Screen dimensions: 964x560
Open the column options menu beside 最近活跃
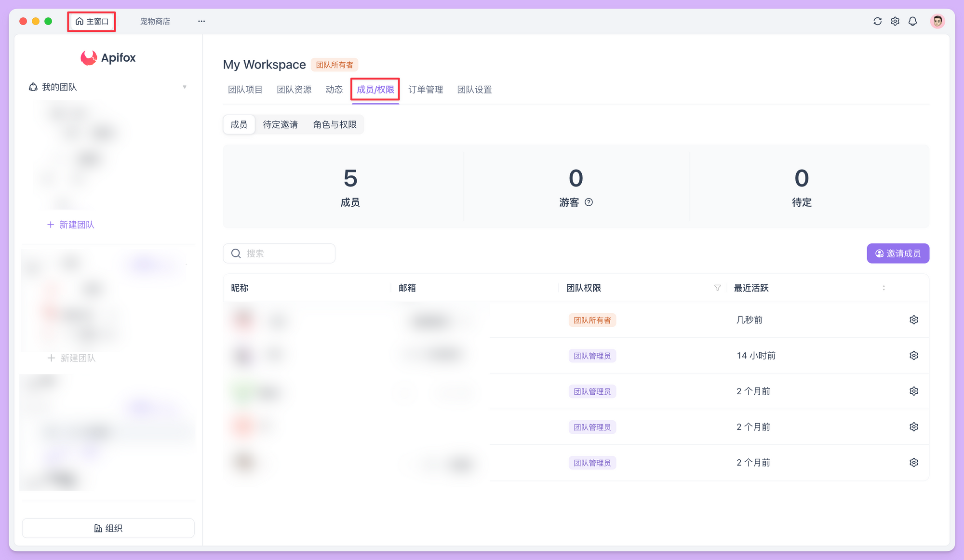click(884, 288)
